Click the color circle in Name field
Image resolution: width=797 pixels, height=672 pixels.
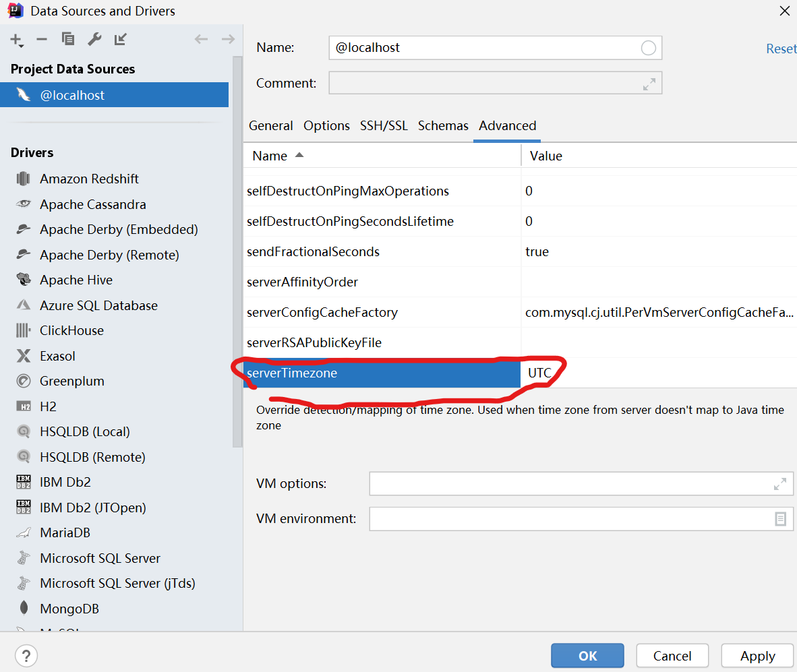pyautogui.click(x=648, y=49)
